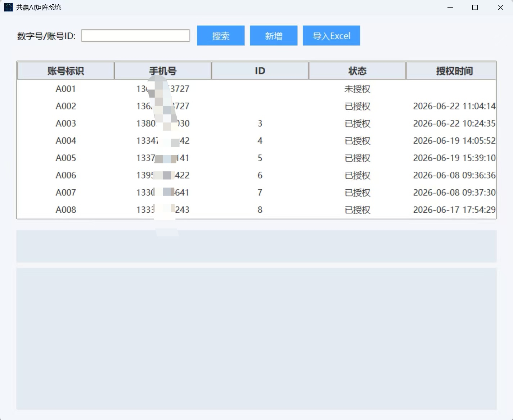513x420 pixels.
Task: Click the timestamp 2026-06-19 15:39:10
Action: [x=454, y=158]
